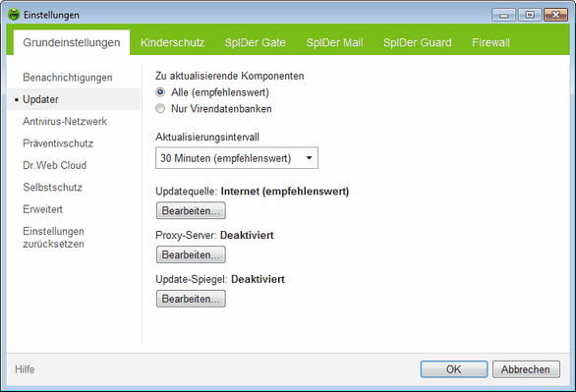Viewport: 576px width, 392px height.
Task: Click the Abbrechen button
Action: coord(526,369)
